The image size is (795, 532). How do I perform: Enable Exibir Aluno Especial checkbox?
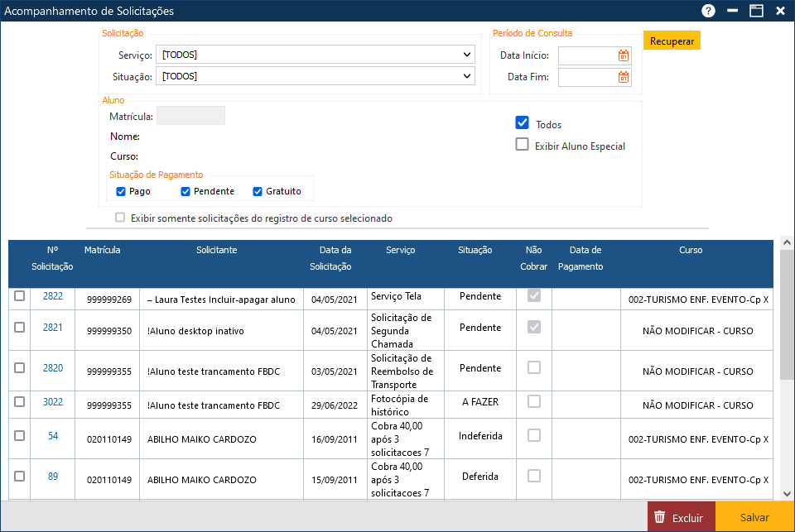click(x=522, y=145)
